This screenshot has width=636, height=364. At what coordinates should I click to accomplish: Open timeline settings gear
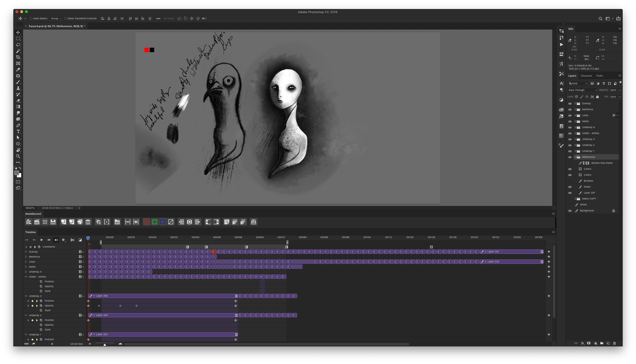[64, 240]
